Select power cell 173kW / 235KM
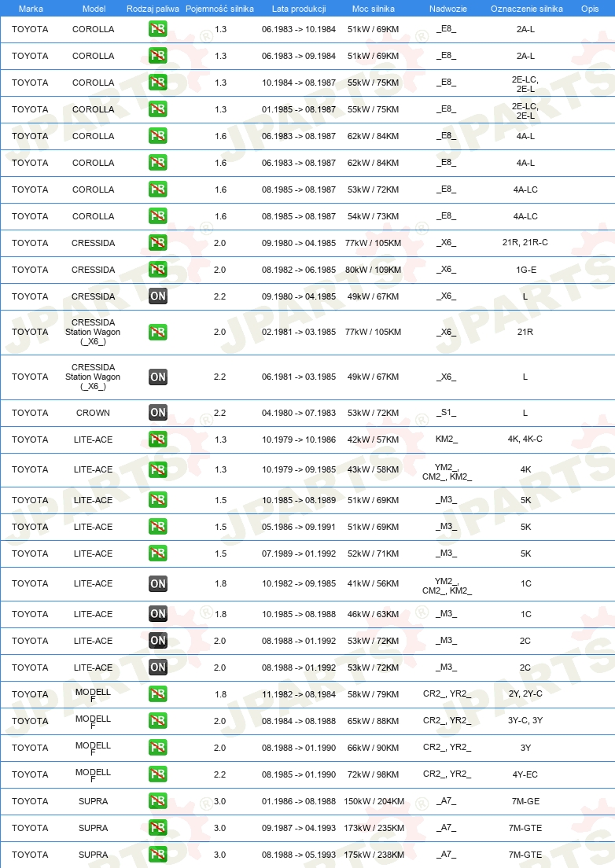Screen dimensions: 615x868 374,828
